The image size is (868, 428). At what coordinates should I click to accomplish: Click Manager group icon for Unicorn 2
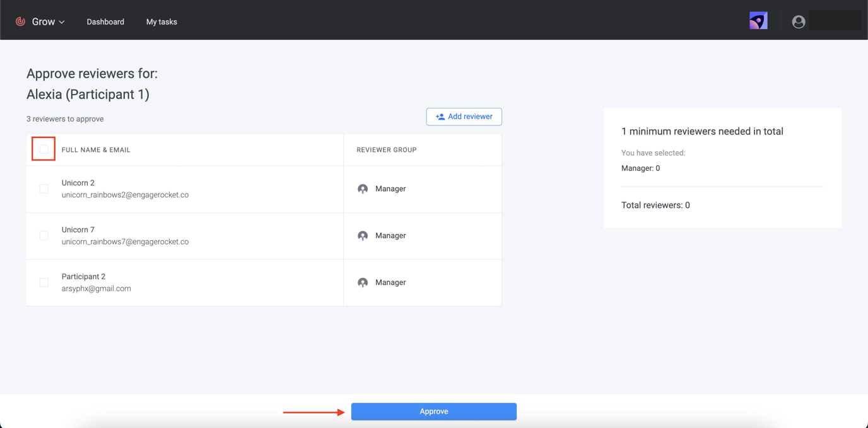pos(363,189)
